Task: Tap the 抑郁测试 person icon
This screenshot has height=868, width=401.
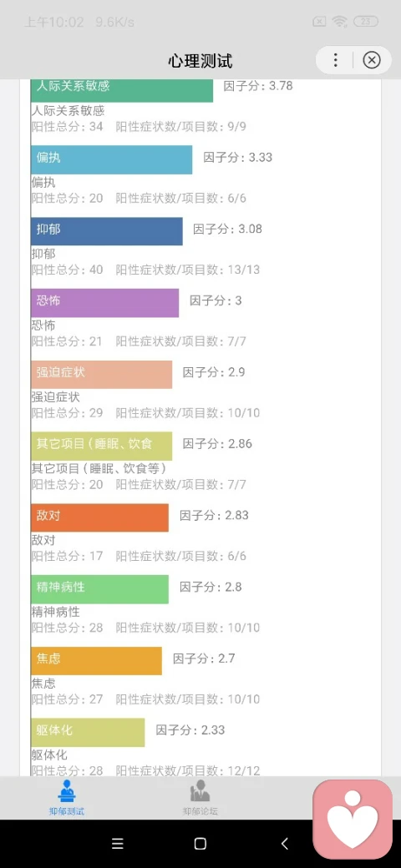Action: click(67, 791)
